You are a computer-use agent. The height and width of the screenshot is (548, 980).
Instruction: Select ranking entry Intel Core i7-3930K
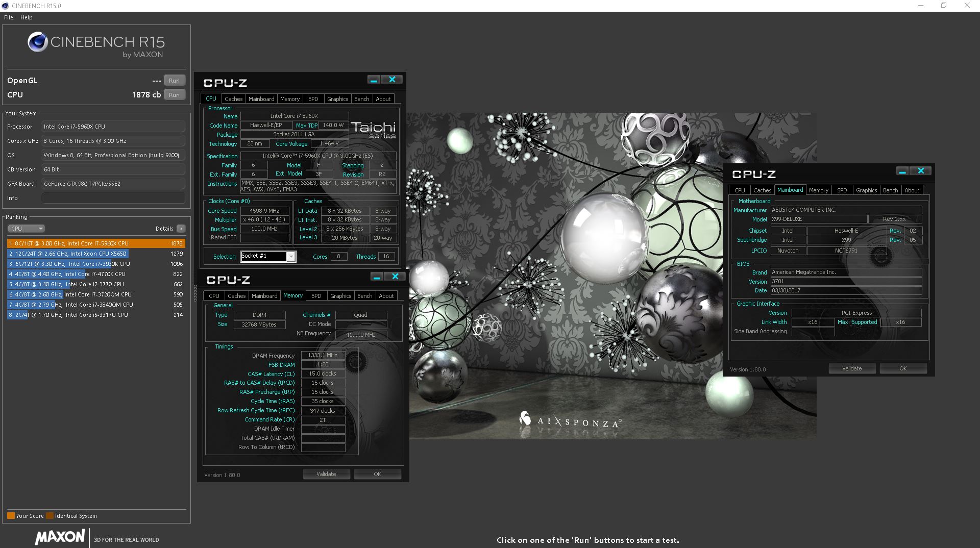point(96,264)
